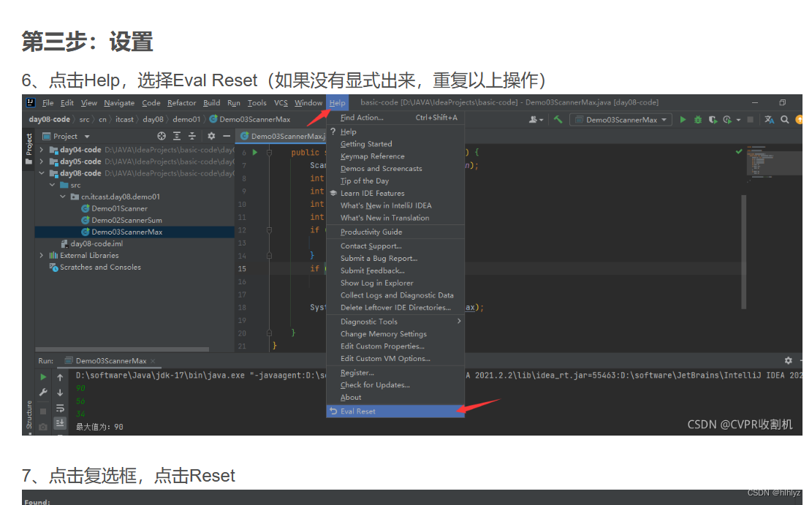Click Collapse All icon in Project panel

[x=192, y=136]
